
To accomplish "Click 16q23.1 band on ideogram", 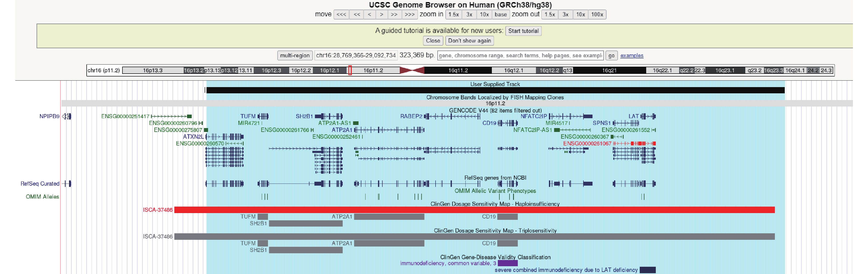I will point(725,70).
